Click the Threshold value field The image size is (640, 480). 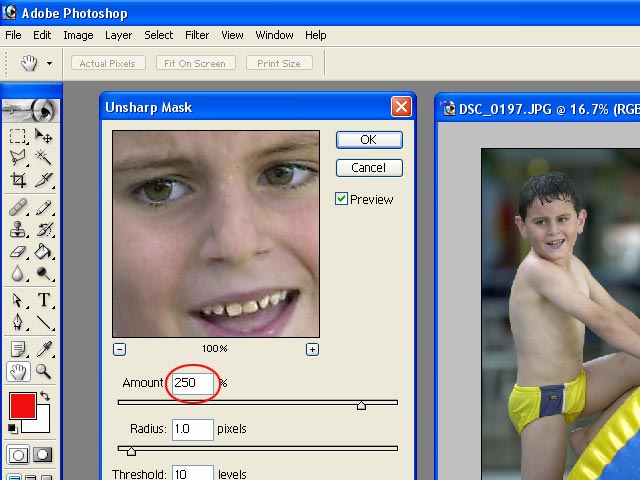(193, 473)
